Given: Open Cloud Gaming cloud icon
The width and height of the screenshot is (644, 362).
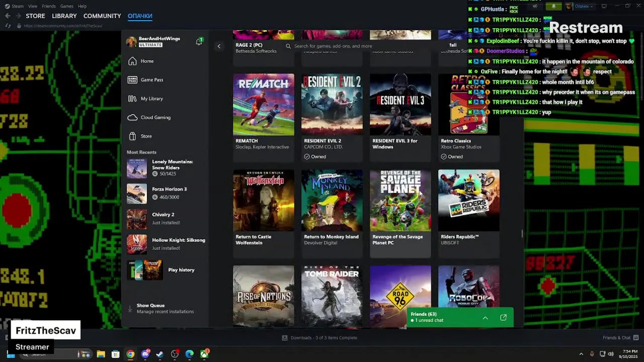Looking at the screenshot, I should [x=132, y=117].
